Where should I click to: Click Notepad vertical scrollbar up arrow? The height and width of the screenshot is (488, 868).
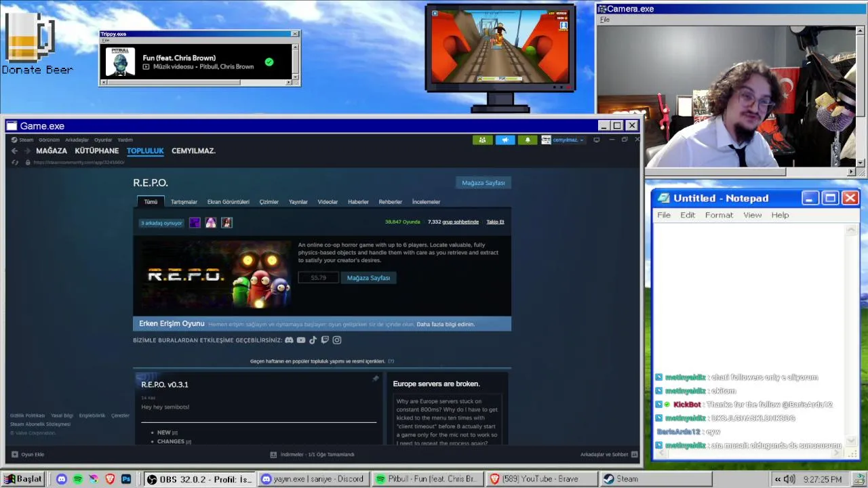point(852,230)
